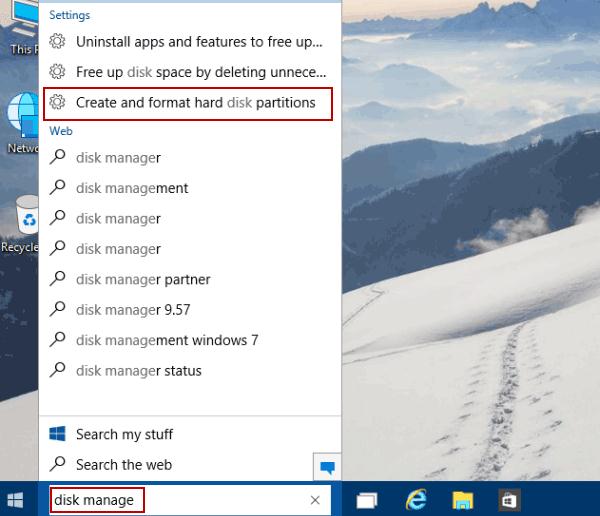Choose the 'disk management' web suggestion

tap(132, 188)
